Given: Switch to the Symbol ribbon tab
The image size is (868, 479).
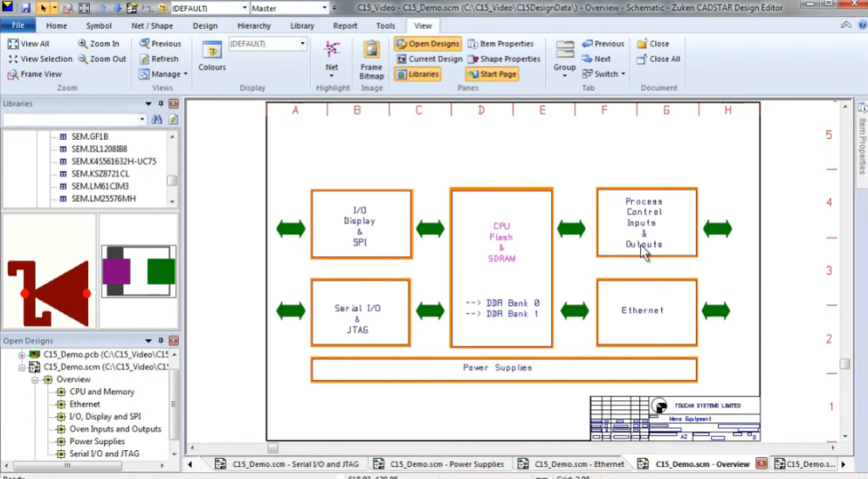Looking at the screenshot, I should pyautogui.click(x=98, y=25).
